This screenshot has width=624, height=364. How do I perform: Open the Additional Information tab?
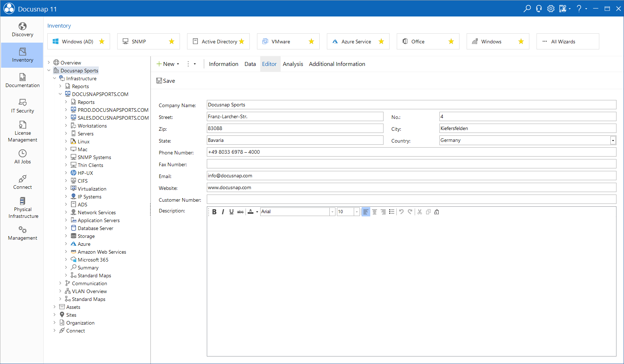click(337, 64)
